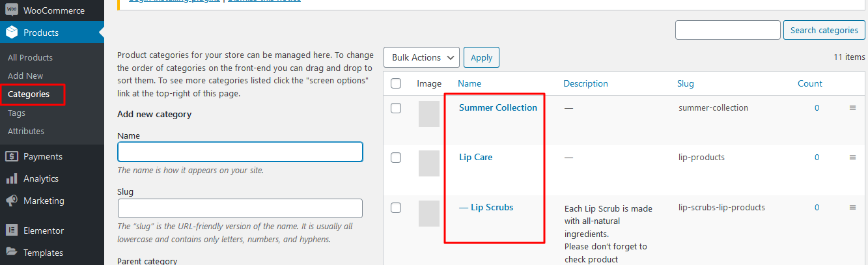Image resolution: width=868 pixels, height=265 pixels.
Task: Click the Elementor icon in the sidebar
Action: click(x=11, y=230)
